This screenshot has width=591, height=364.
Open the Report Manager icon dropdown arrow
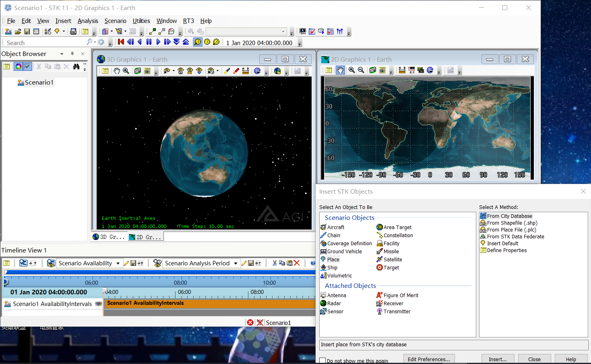pos(112,31)
